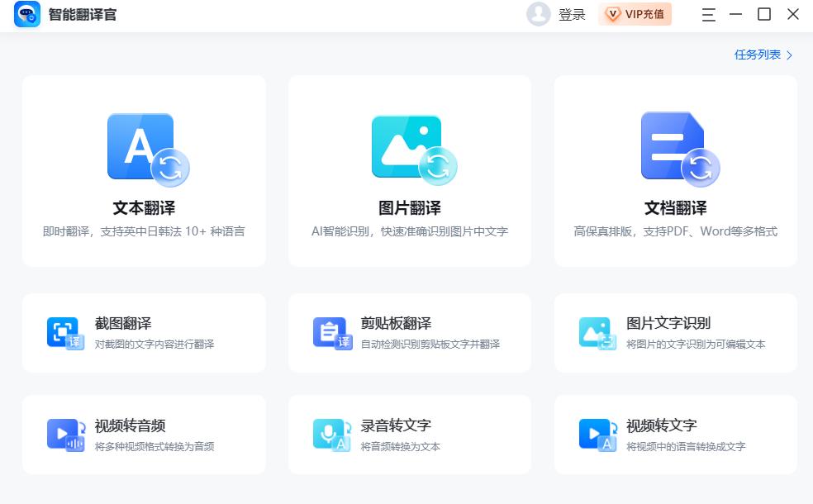Click the 智能翻译官 app logo icon

[x=26, y=14]
